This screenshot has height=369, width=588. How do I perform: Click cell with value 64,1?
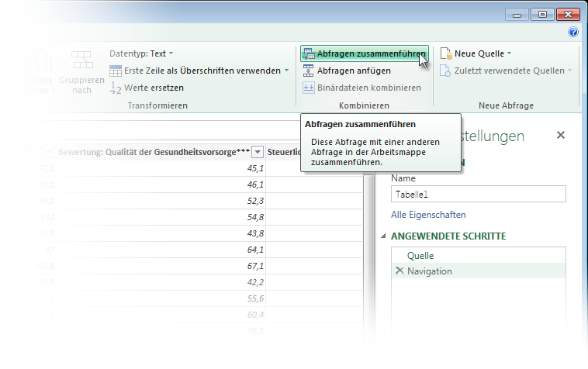[x=161, y=250]
